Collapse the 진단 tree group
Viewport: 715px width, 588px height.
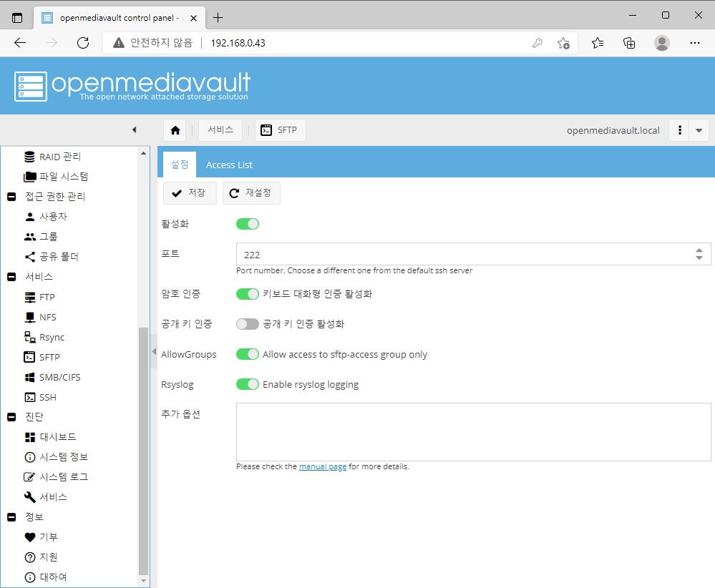(x=12, y=417)
